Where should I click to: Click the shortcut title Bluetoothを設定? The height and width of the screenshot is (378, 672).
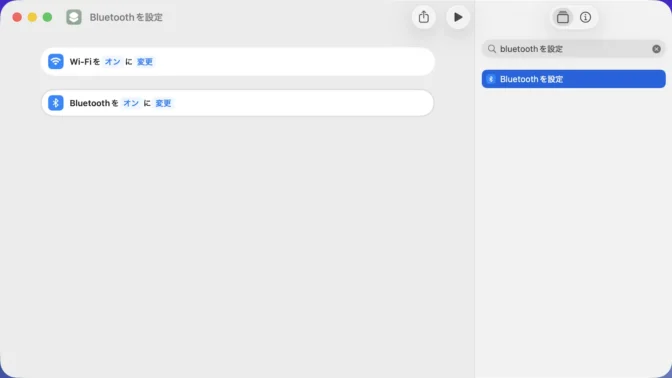(x=126, y=17)
